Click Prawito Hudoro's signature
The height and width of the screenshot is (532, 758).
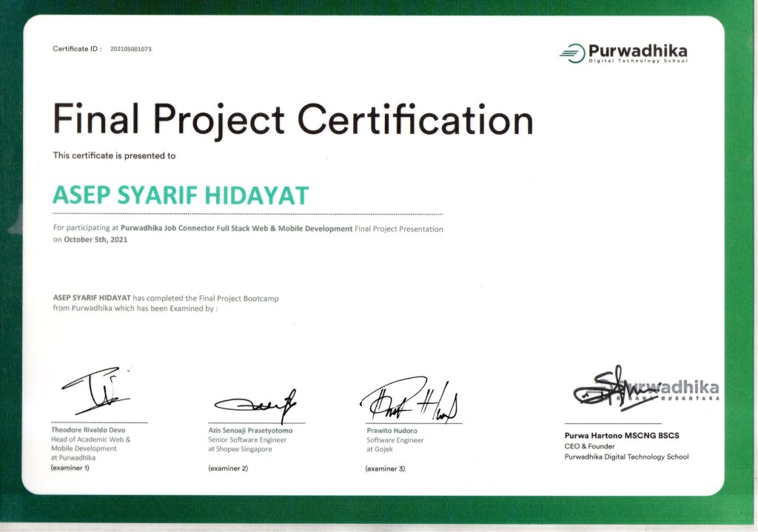(409, 402)
